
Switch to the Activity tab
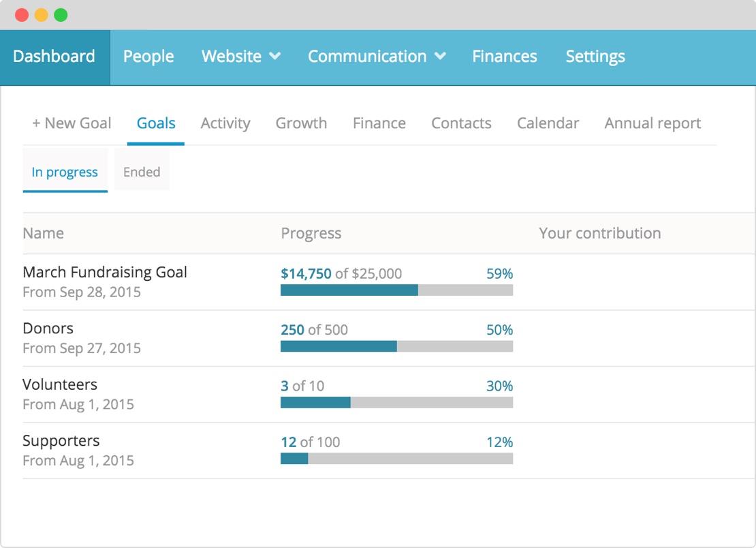pyautogui.click(x=225, y=123)
